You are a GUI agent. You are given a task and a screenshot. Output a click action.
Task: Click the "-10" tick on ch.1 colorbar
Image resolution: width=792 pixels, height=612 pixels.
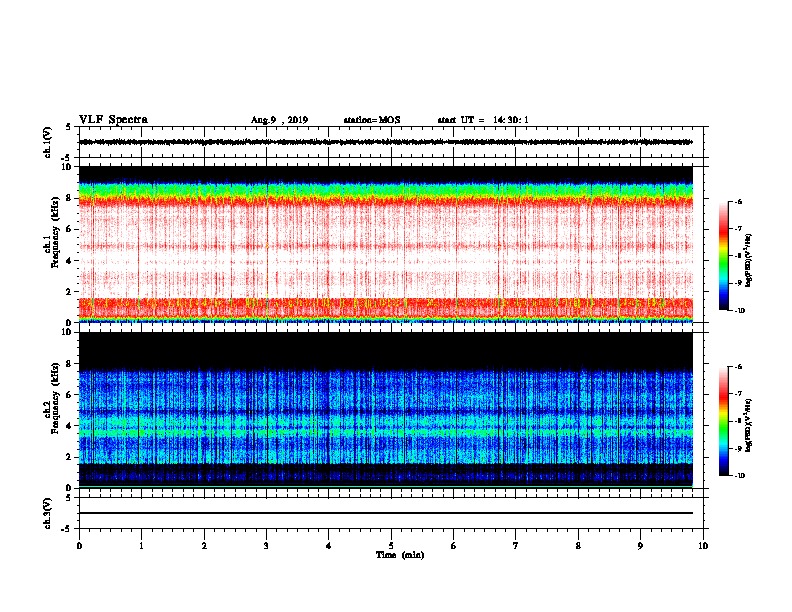point(739,311)
